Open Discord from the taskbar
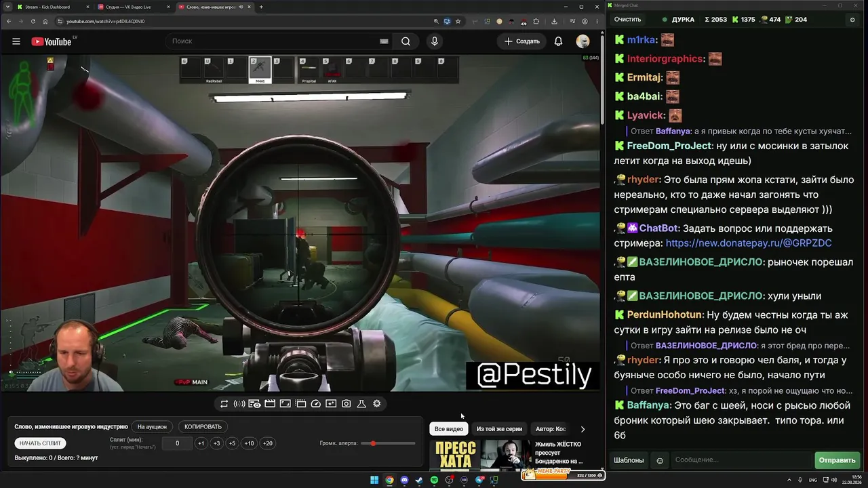 (404, 481)
